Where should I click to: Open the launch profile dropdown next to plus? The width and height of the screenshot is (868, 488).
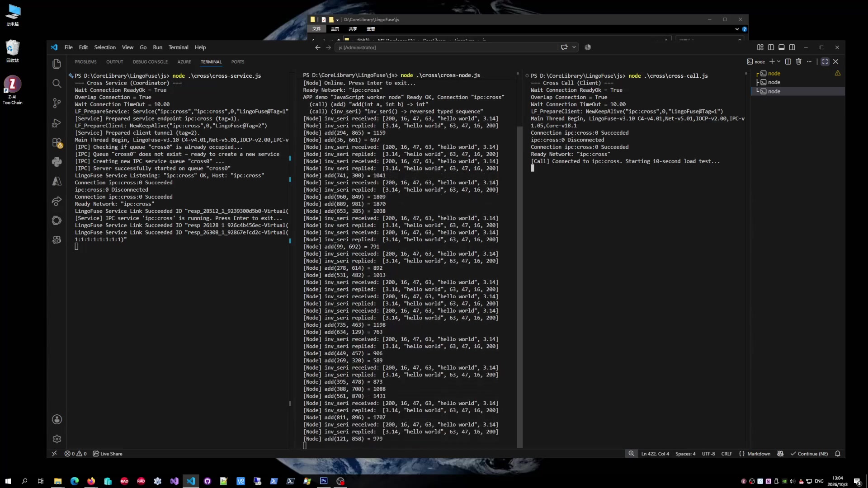point(778,61)
